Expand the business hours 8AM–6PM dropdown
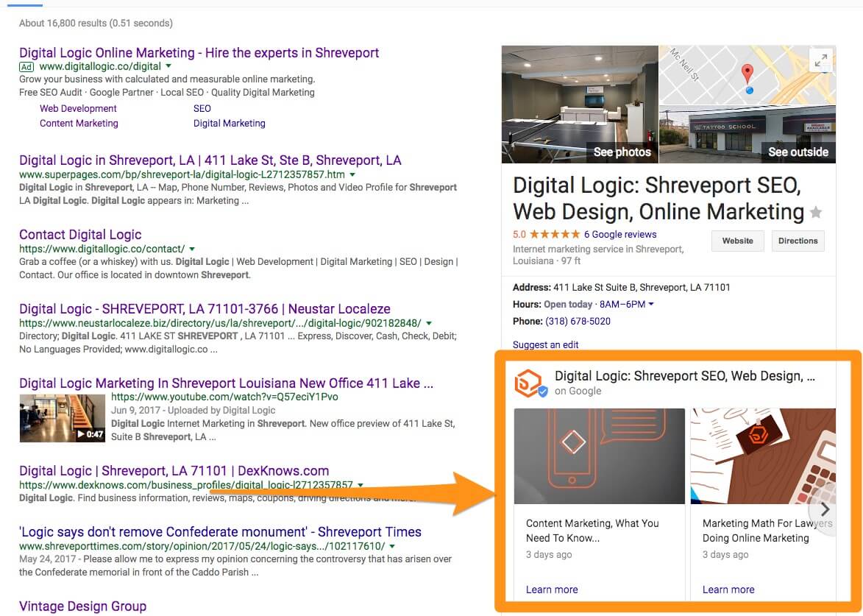This screenshot has height=616, width=863. [651, 305]
